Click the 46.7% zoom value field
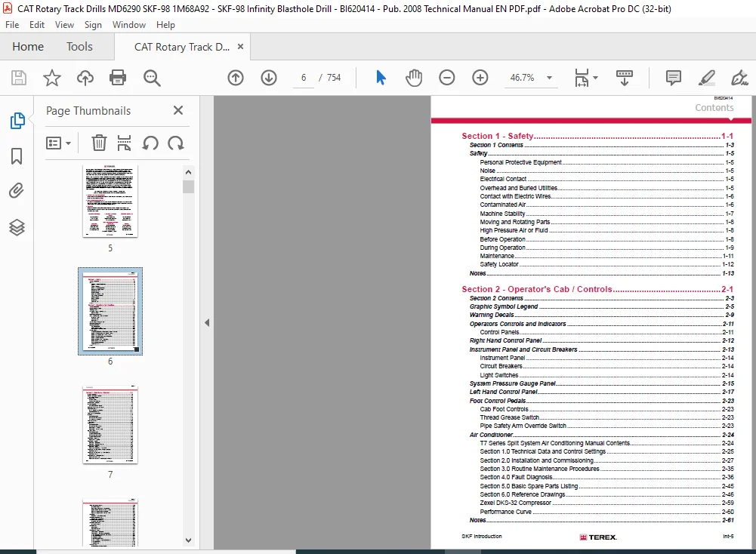Image resolution: width=756 pixels, height=554 pixels. (522, 78)
